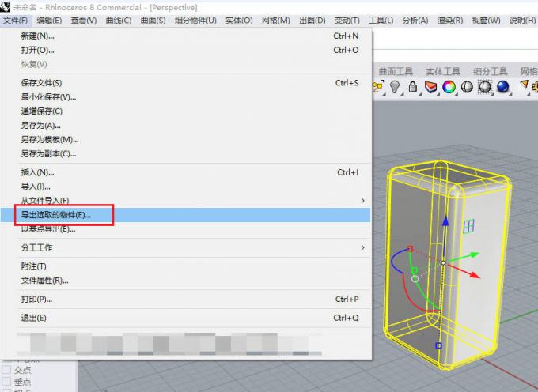Open the 实体(O) menu
Screen dimensions: 538x392
239,21
